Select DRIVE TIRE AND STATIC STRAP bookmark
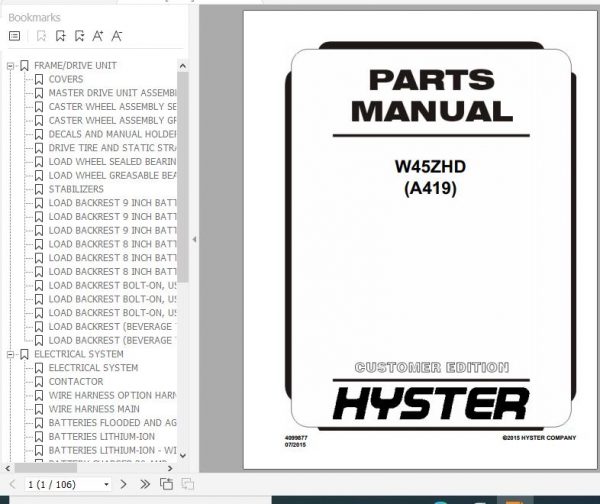 (112, 148)
